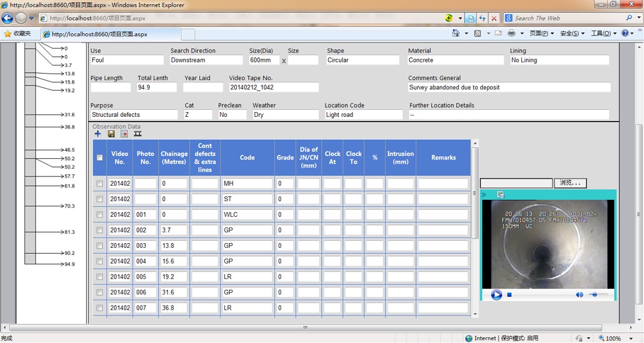
Task: Click the Comments General text field
Action: 509,88
